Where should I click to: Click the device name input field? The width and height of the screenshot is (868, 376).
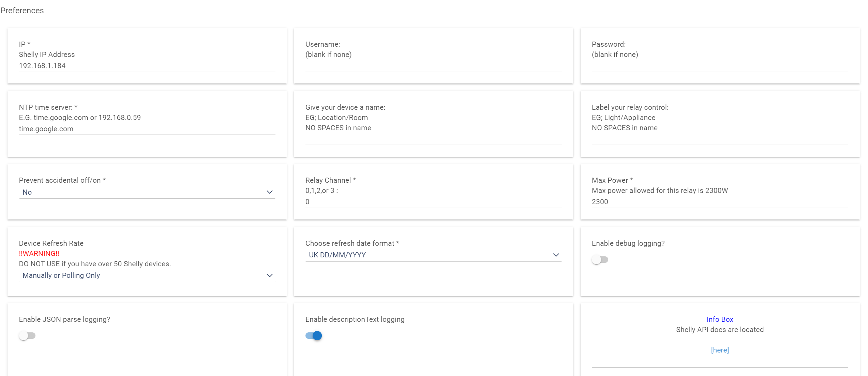(x=433, y=139)
